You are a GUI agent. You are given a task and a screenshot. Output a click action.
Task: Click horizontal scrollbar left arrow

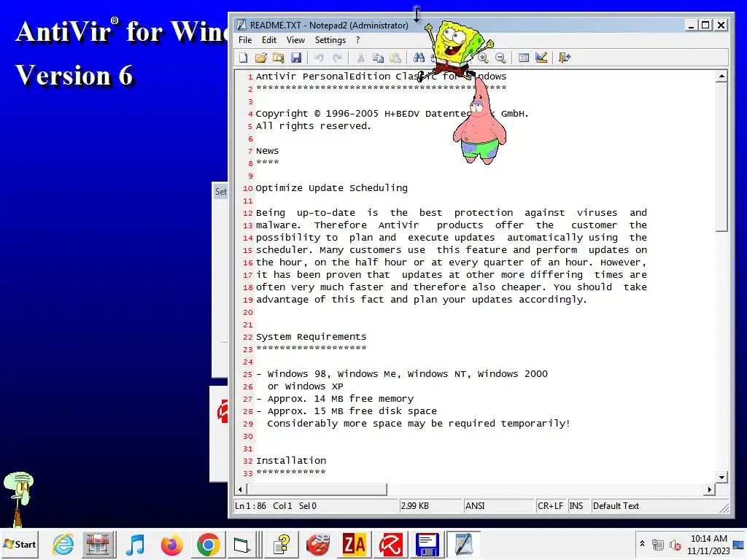coord(240,489)
